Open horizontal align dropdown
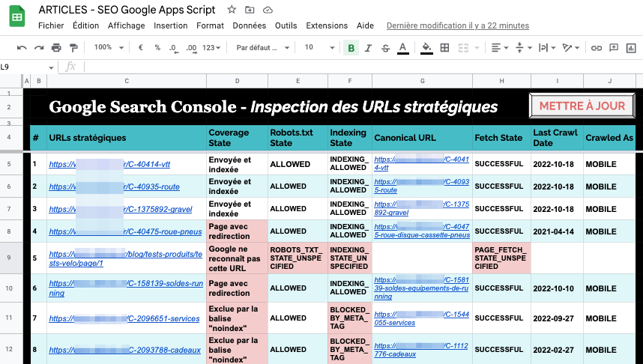Viewport: 643px width, 364px height. click(499, 48)
